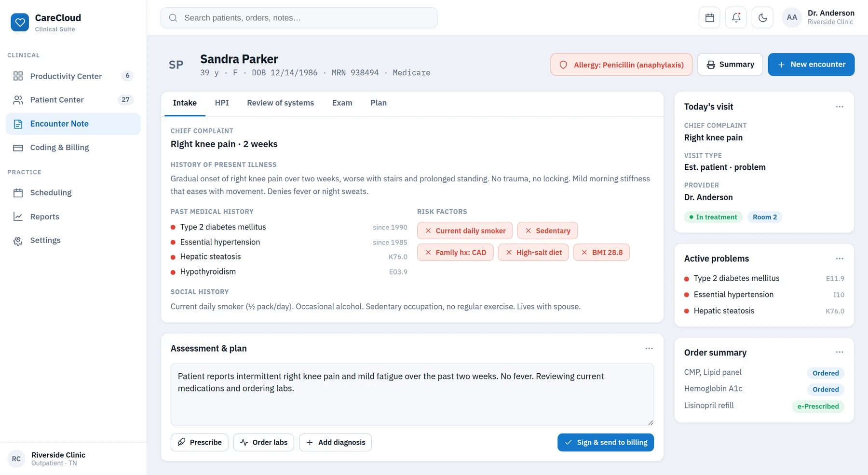Switch to the Plan tab

pos(379,103)
